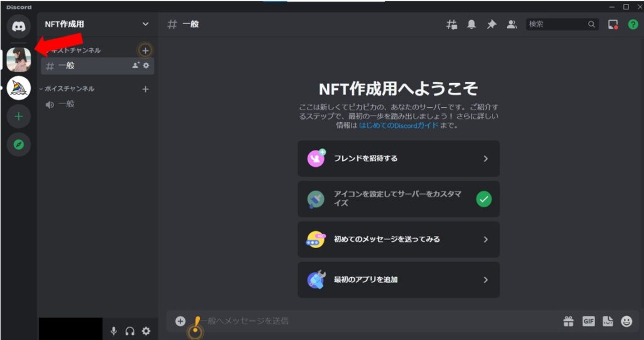644x340 pixels.
Task: Click the add app robot icon
Action: (316, 280)
